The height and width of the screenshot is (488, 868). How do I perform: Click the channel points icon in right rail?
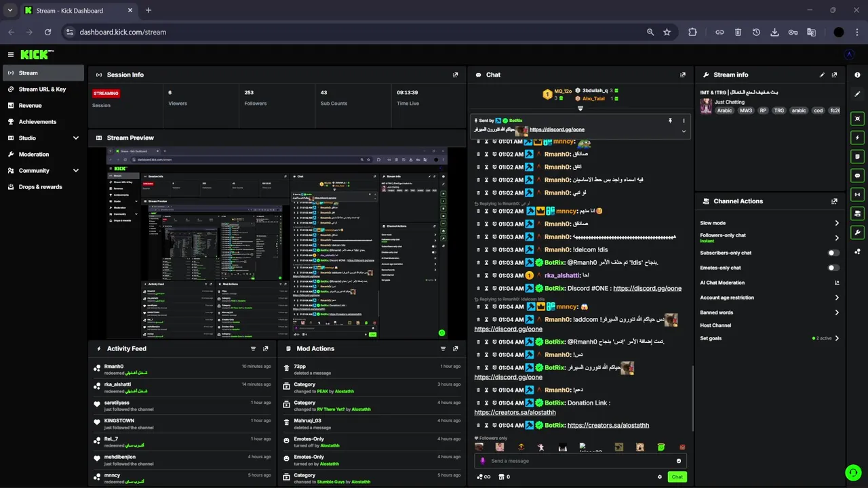click(x=857, y=251)
